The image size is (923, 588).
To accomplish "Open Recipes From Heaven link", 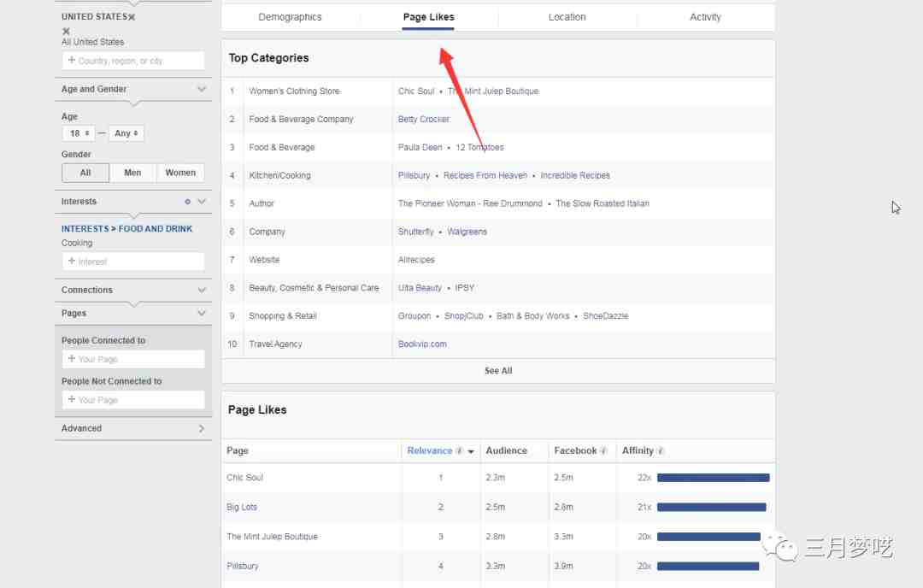I will click(485, 175).
